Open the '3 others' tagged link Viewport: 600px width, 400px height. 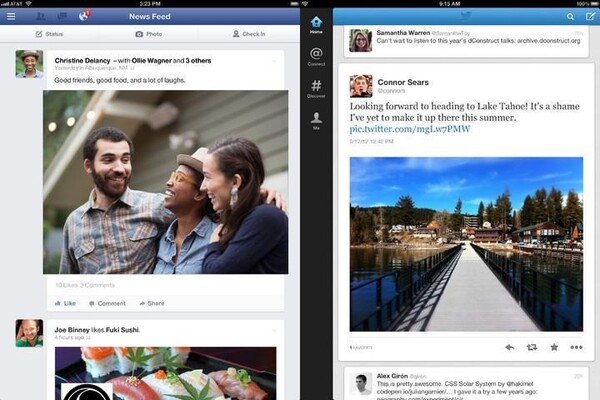click(198, 60)
